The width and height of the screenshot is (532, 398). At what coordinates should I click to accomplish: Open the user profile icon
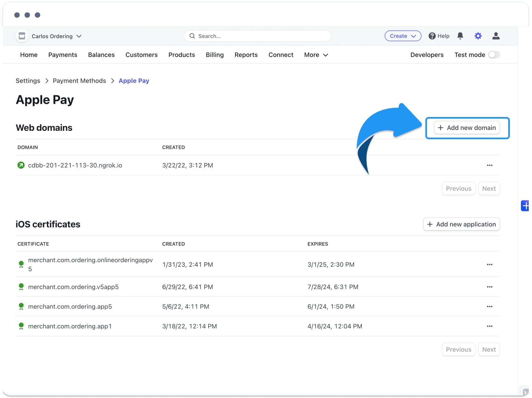click(496, 36)
